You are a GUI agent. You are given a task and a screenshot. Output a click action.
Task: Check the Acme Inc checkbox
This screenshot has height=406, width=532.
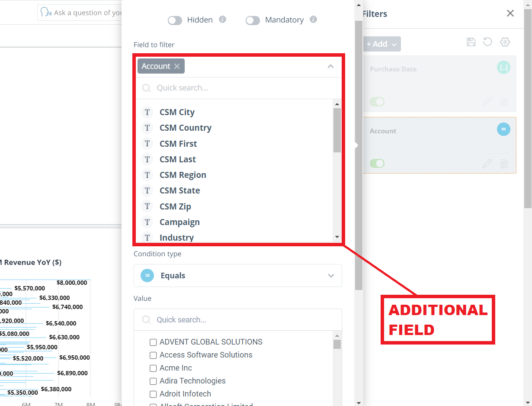(153, 368)
